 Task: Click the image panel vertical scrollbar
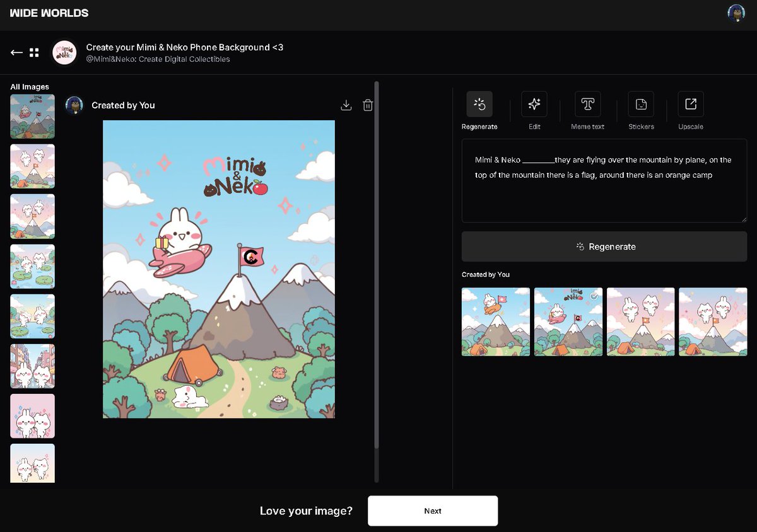(377, 265)
